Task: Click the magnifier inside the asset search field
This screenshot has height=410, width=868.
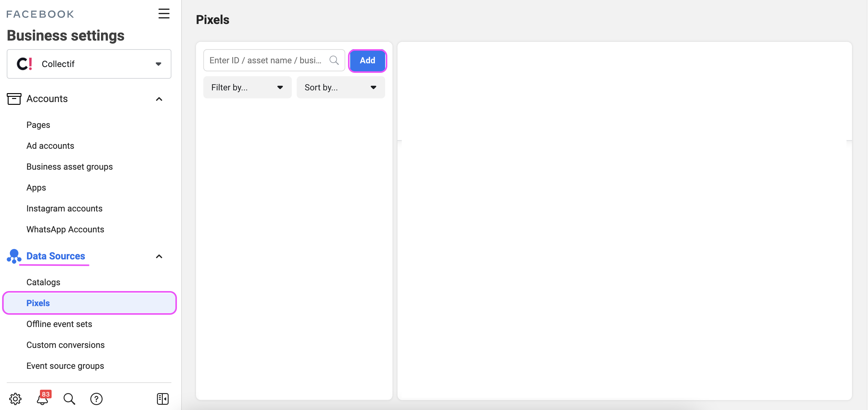Action: [x=334, y=60]
